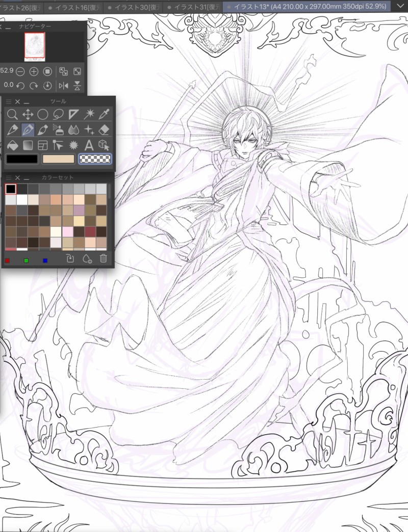Switch to the イラスト31 canvas tab

pos(193,7)
